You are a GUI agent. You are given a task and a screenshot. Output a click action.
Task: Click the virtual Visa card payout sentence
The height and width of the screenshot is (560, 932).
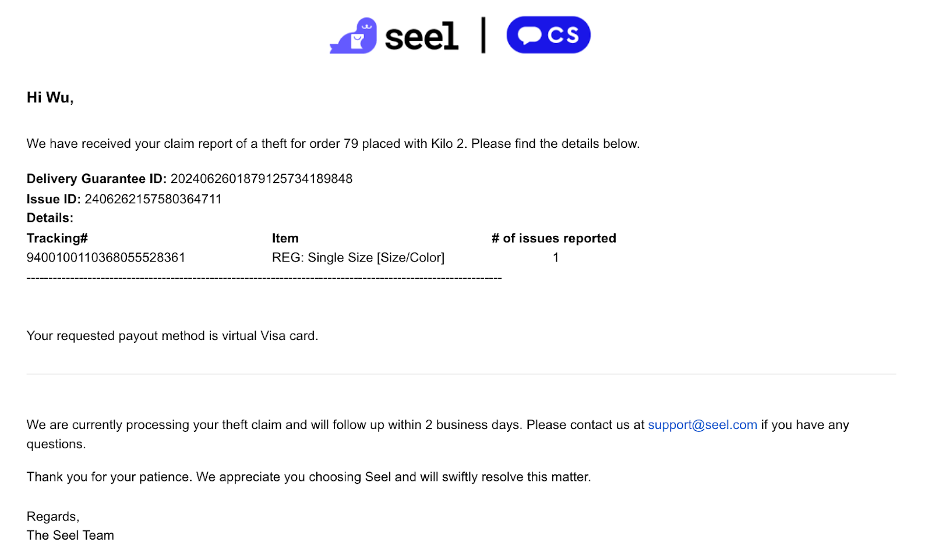tap(172, 336)
